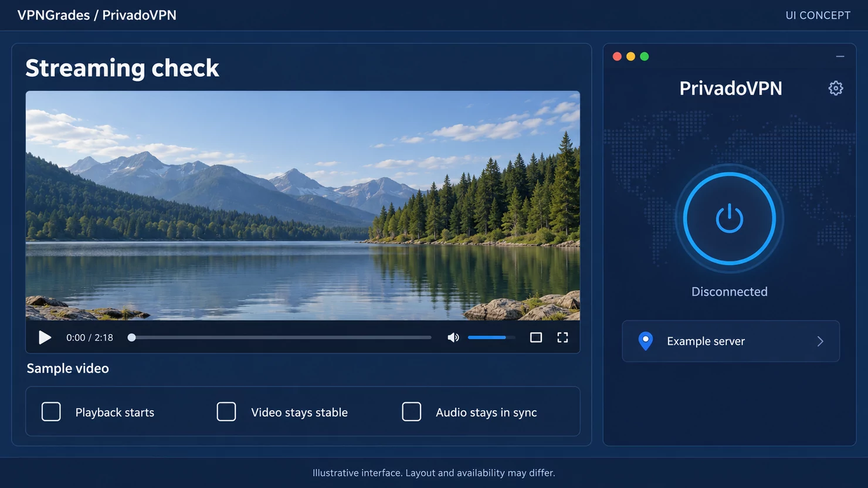The width and height of the screenshot is (868, 488).
Task: Click the Streaming check heading
Action: point(122,68)
